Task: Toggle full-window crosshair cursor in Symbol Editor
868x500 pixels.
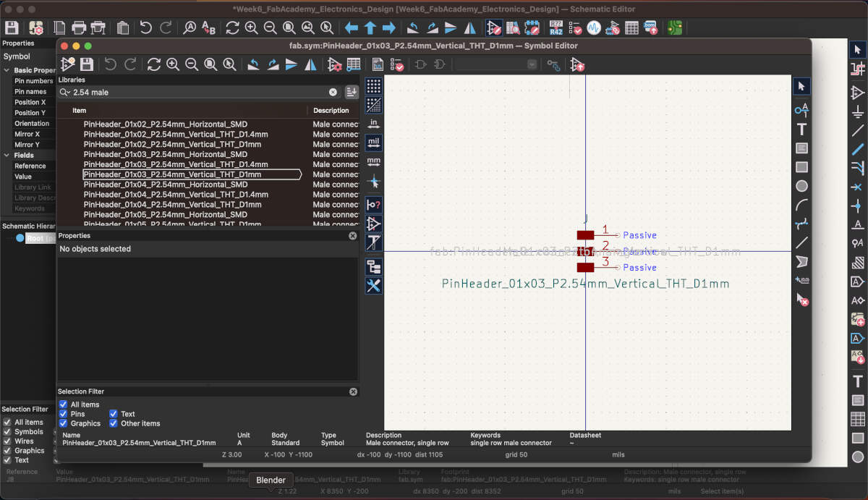Action: [374, 181]
